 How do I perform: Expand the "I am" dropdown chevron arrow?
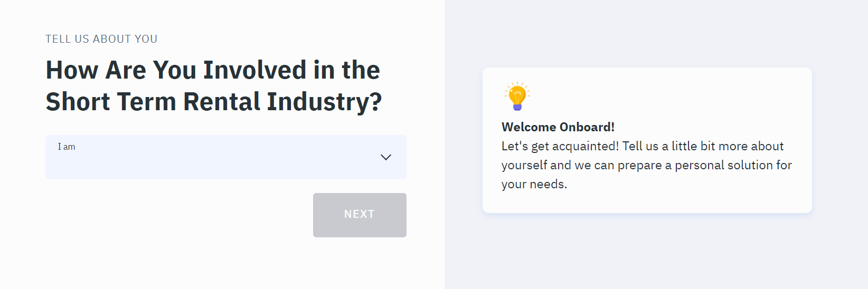pos(386,157)
